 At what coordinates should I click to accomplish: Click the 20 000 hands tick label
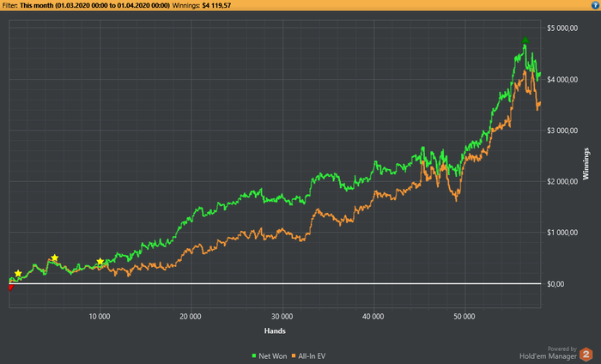coord(191,317)
